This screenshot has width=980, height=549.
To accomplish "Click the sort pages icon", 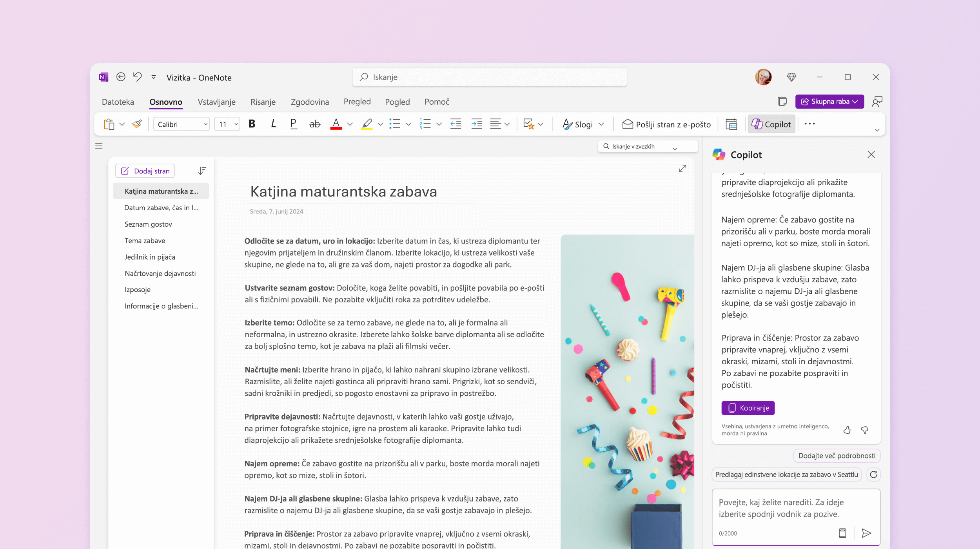I will [x=202, y=171].
